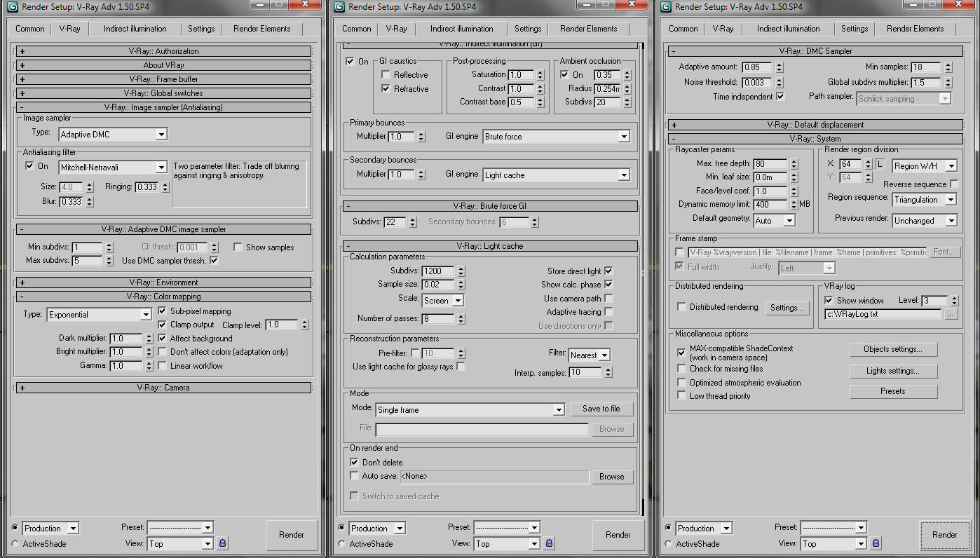This screenshot has width=980, height=558.
Task: Click the Lights settings... button
Action: coord(893,371)
